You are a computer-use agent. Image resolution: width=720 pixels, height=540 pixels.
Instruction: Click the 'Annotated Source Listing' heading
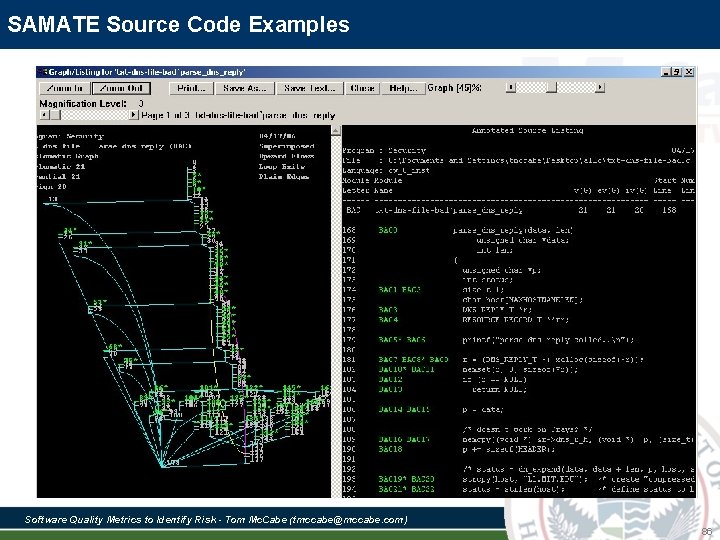(527, 130)
